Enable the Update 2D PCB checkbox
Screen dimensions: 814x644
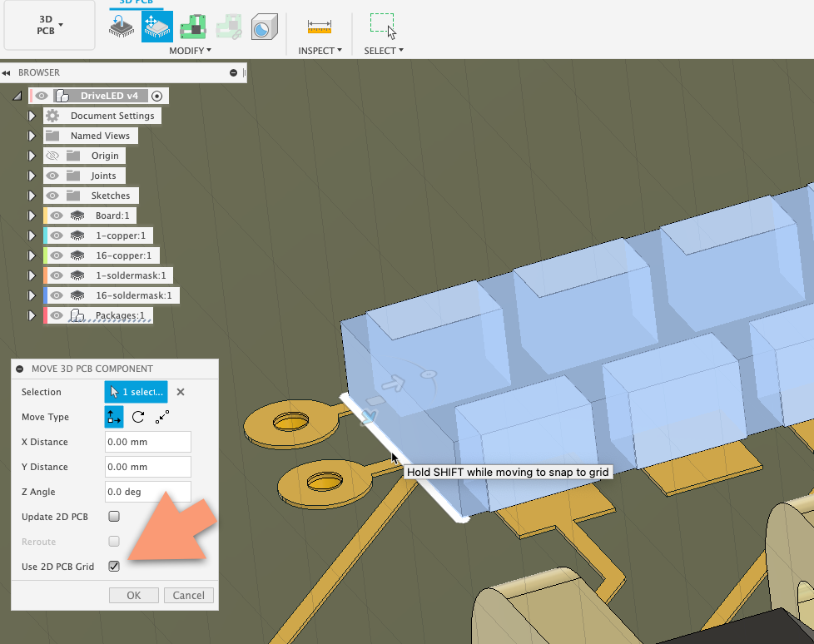tap(113, 516)
